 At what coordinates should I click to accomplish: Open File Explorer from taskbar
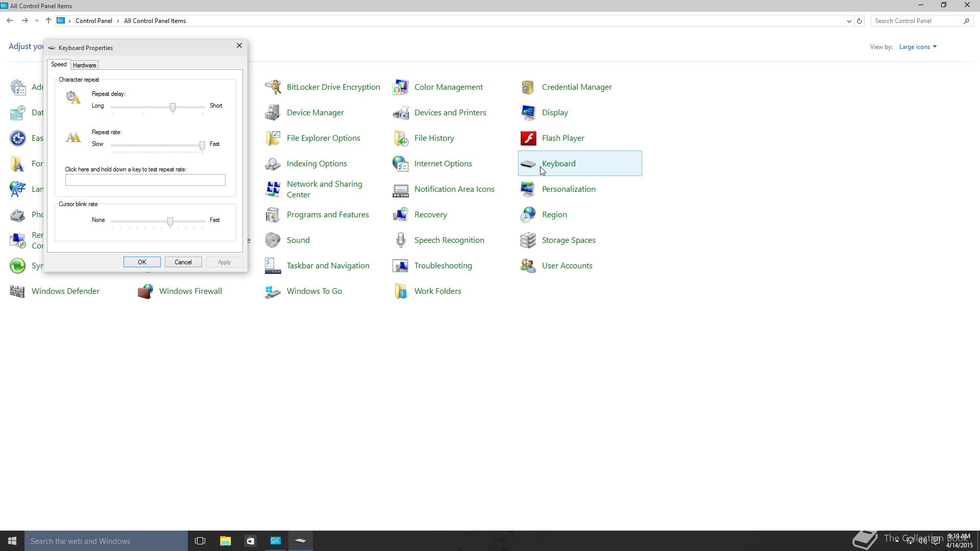pyautogui.click(x=225, y=541)
